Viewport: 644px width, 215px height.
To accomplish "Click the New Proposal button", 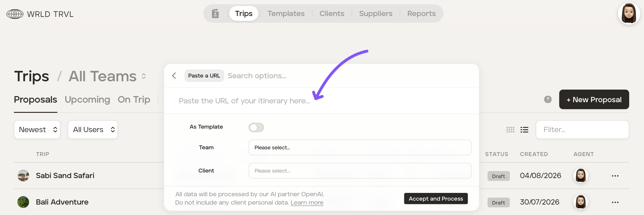I will pyautogui.click(x=594, y=100).
